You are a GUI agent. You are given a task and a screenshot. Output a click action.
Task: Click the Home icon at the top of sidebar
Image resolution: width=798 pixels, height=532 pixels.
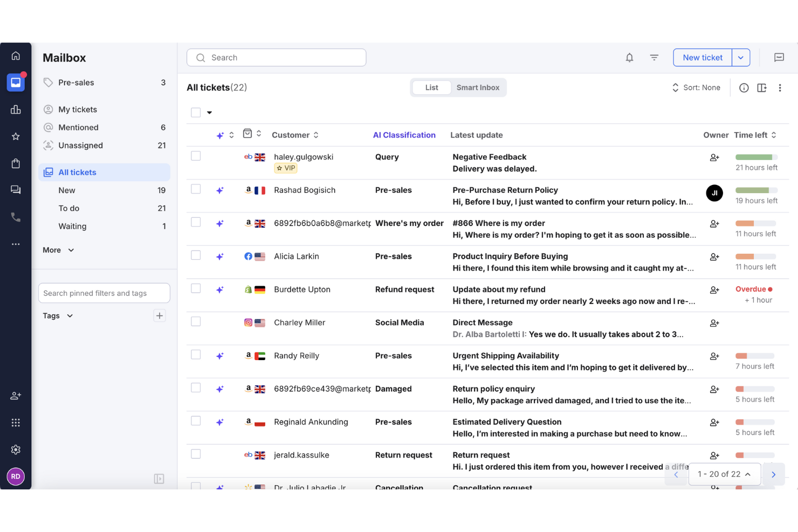(16, 55)
